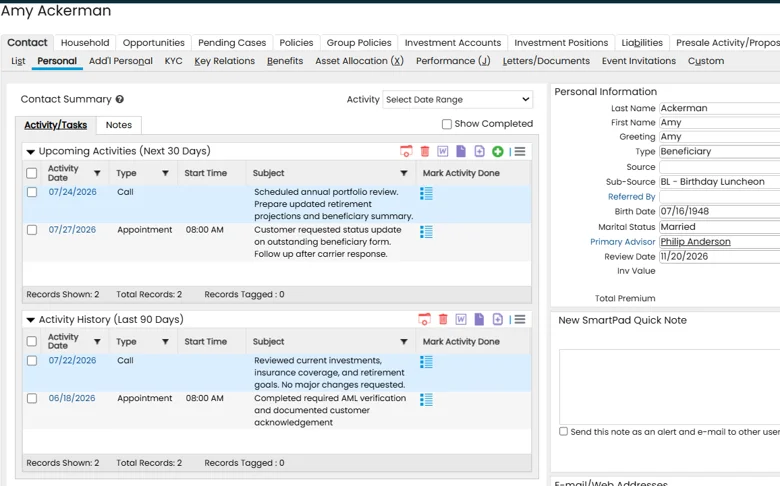Viewport: 780px width, 486px height.
Task: Tick checkbox for 07/27/2026 appointment row
Action: coord(32,230)
